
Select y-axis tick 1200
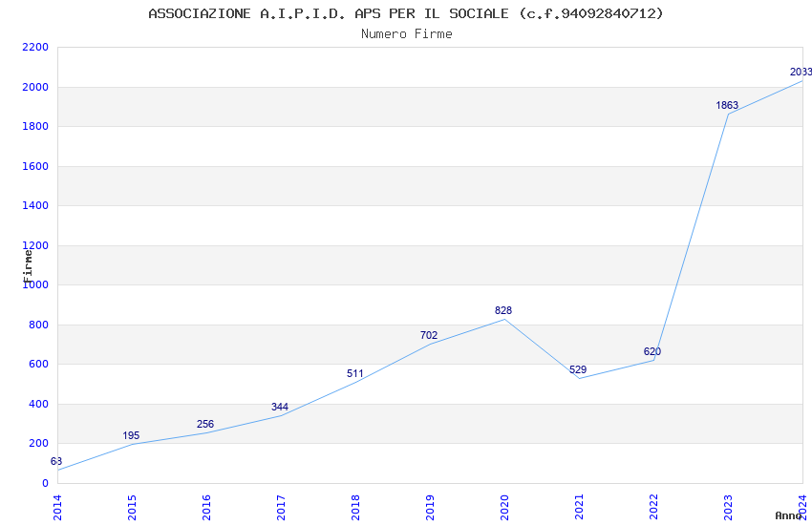(x=35, y=245)
